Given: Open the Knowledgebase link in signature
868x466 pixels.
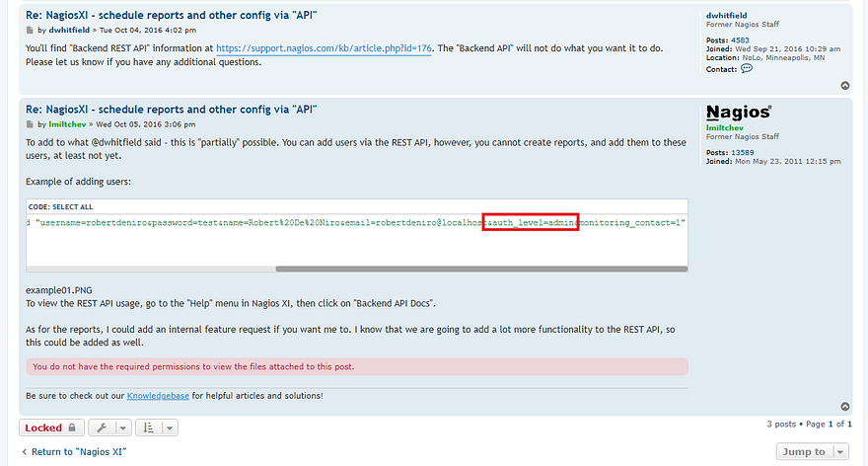Looking at the screenshot, I should [157, 396].
